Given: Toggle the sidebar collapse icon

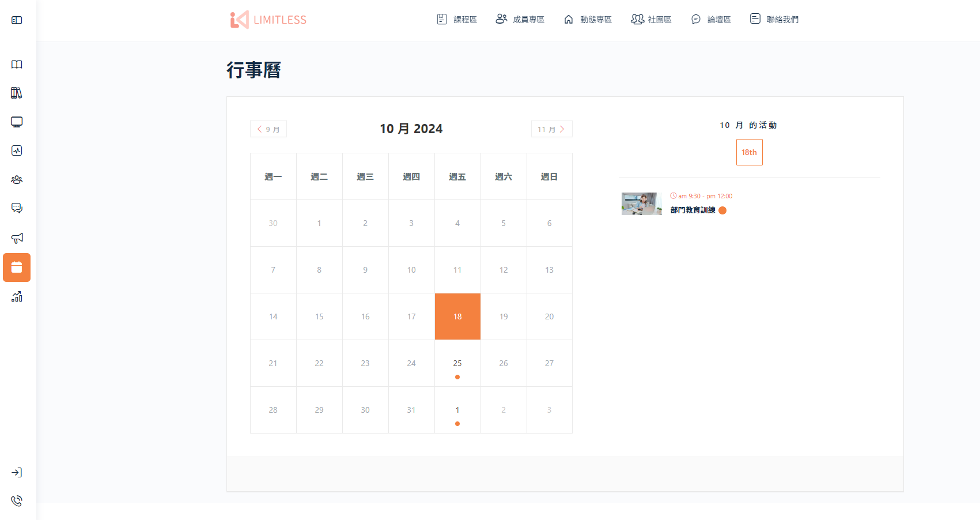Looking at the screenshot, I should (17, 20).
